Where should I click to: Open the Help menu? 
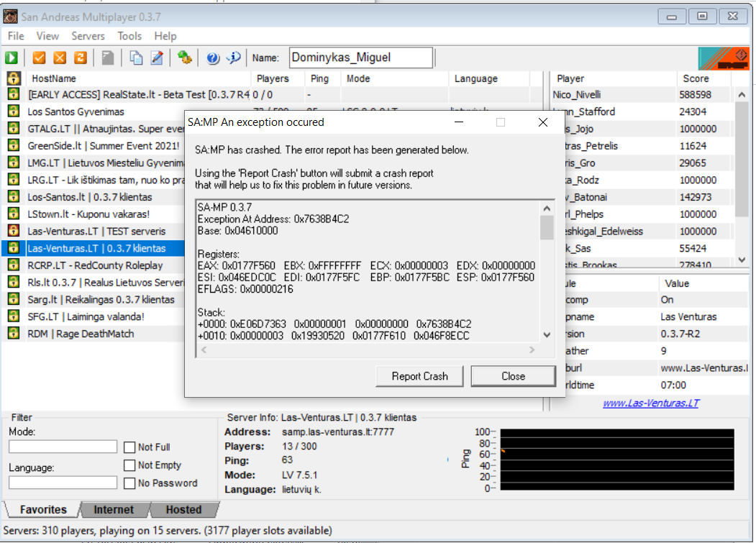[165, 36]
